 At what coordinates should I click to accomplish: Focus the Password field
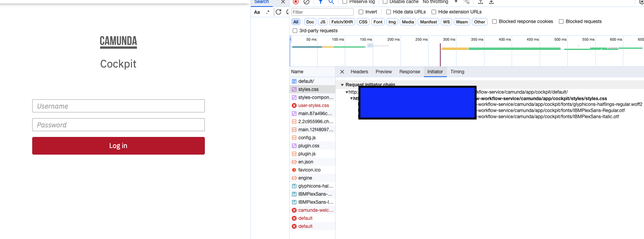(x=119, y=125)
